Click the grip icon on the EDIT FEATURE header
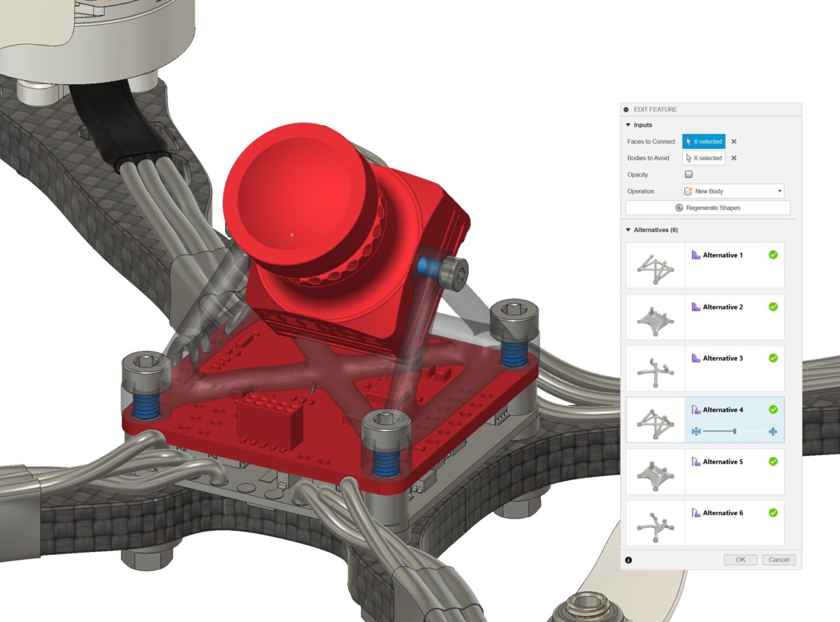 pos(625,109)
